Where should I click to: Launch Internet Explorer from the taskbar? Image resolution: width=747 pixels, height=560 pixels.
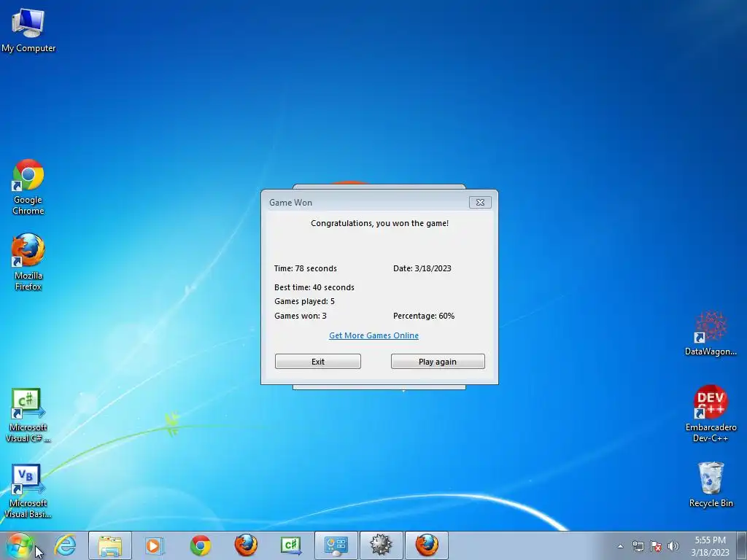click(65, 545)
